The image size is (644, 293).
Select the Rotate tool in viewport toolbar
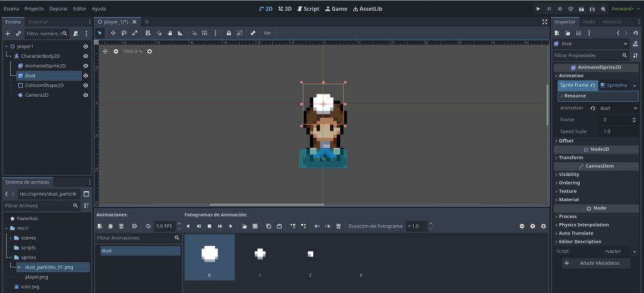[124, 33]
